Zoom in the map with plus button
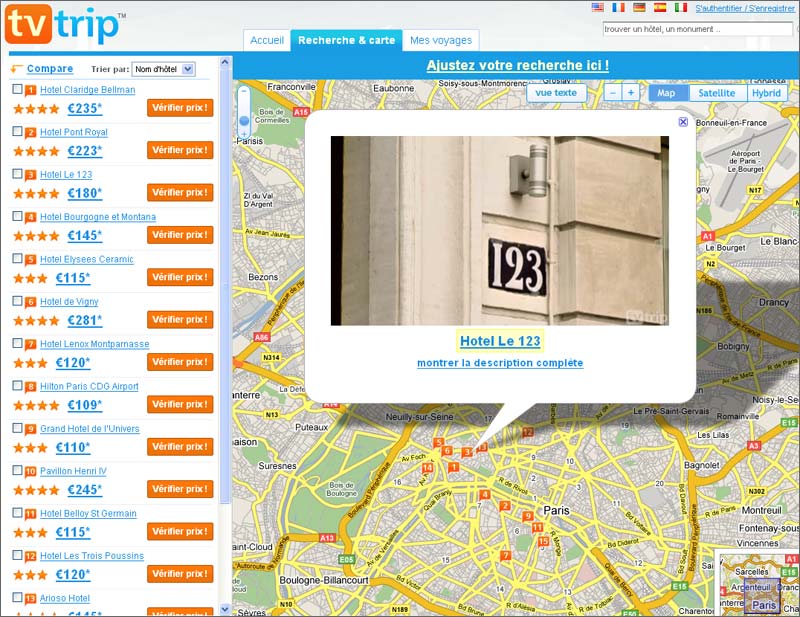 click(x=630, y=93)
